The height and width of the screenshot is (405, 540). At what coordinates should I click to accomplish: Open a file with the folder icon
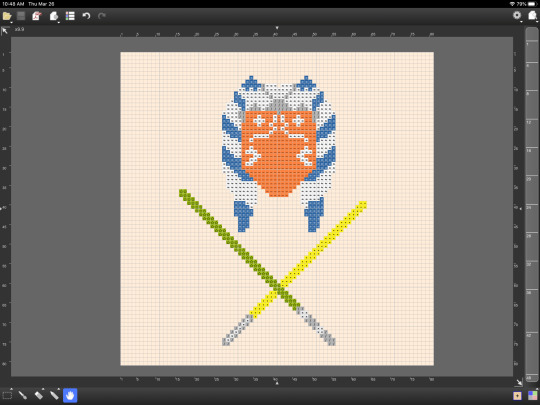(7, 16)
